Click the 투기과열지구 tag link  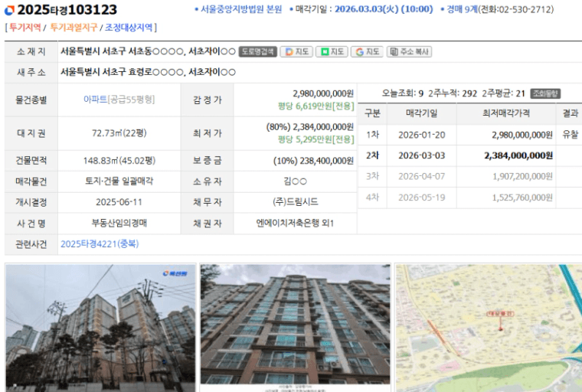pos(74,28)
